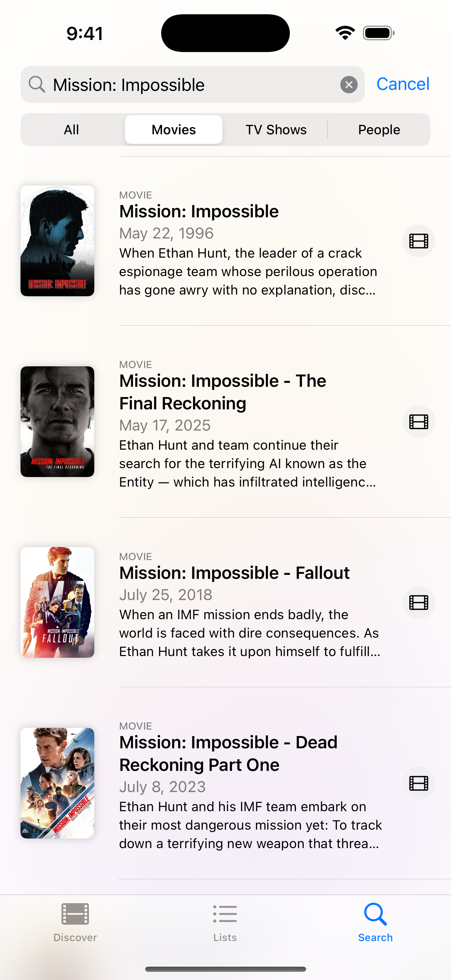
Task: Tap the Mission: Impossible 1996 poster
Action: pyautogui.click(x=57, y=241)
